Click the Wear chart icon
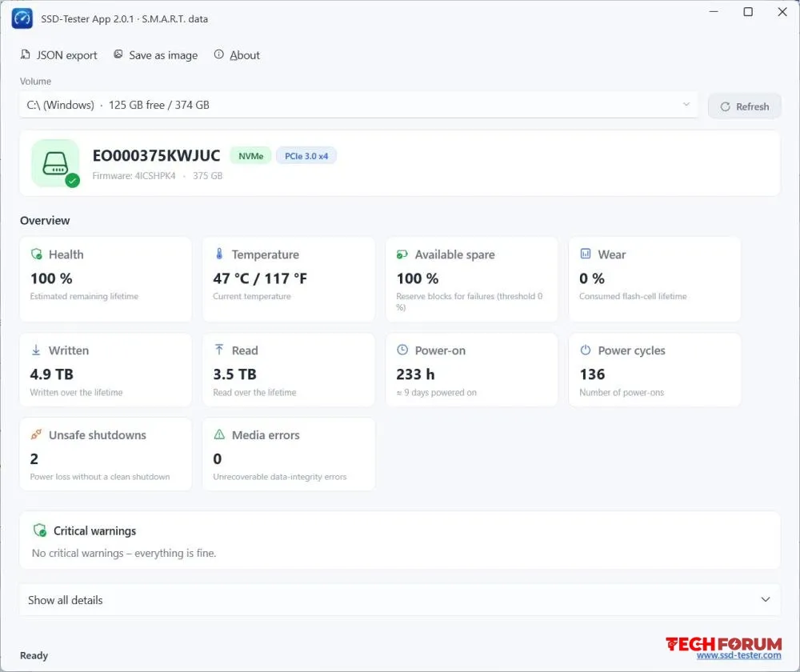This screenshot has width=800, height=672. pyautogui.click(x=586, y=254)
